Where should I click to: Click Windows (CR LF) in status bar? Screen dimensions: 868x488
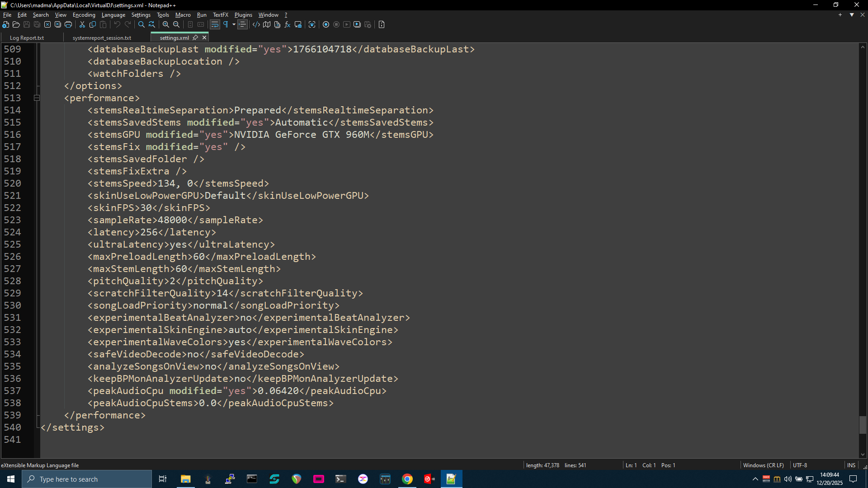tap(763, 465)
